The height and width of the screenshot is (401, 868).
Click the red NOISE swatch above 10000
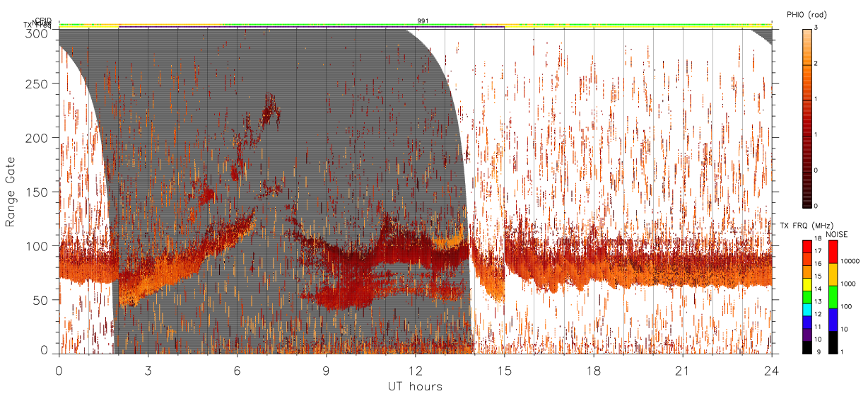(x=833, y=252)
